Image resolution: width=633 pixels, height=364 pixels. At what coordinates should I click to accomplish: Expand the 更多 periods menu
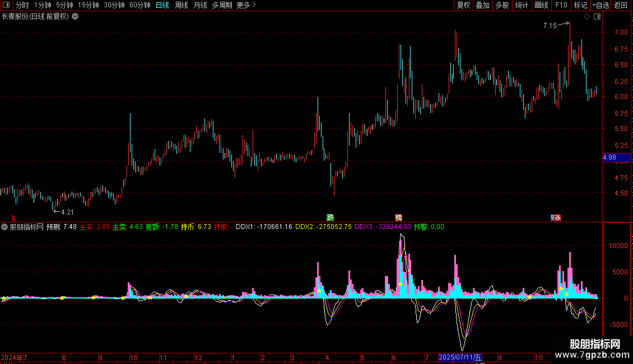[246, 5]
